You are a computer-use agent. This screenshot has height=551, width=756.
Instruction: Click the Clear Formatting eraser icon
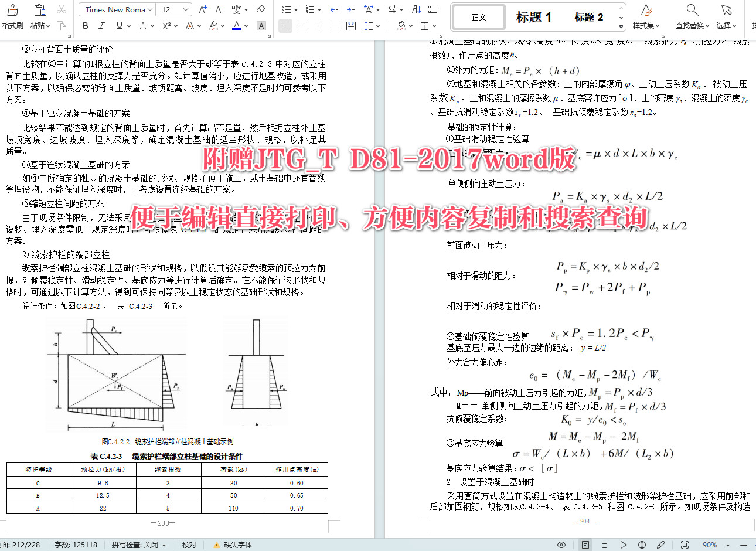(261, 9)
